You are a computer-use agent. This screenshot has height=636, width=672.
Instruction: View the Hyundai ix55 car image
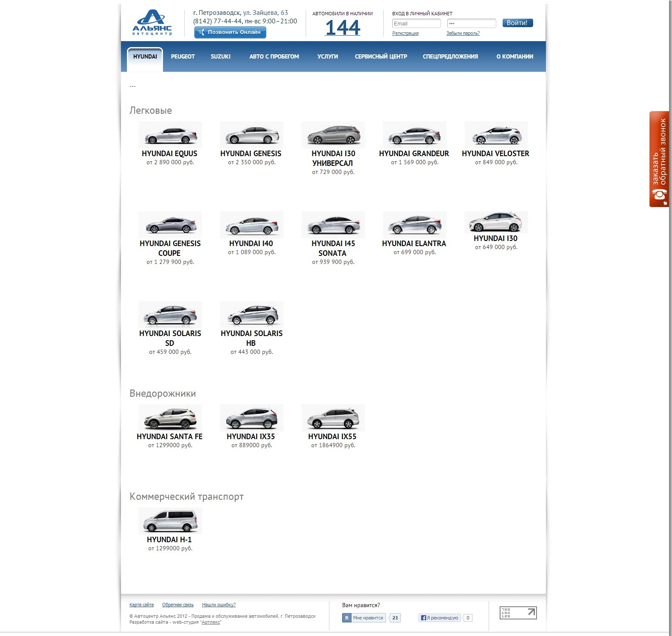pos(333,418)
